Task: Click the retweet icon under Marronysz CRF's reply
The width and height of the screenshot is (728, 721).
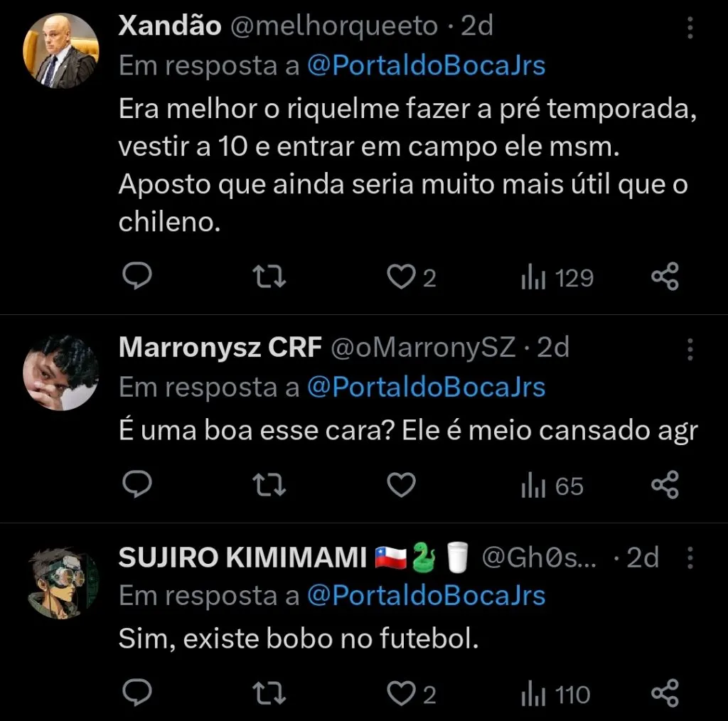Action: pos(269,485)
